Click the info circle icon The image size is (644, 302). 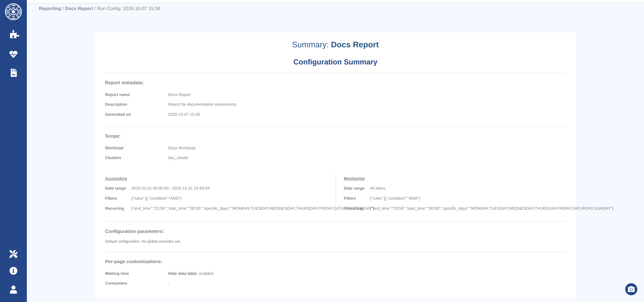point(13,271)
